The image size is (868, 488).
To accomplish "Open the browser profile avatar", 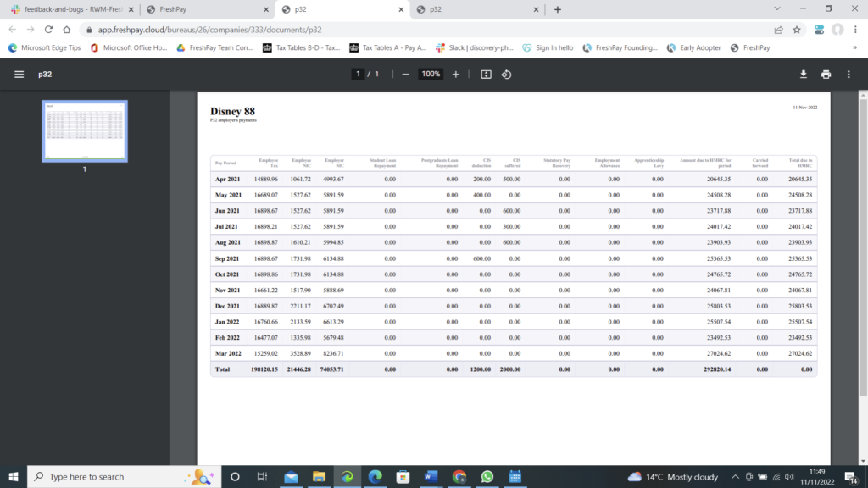I will 837,30.
